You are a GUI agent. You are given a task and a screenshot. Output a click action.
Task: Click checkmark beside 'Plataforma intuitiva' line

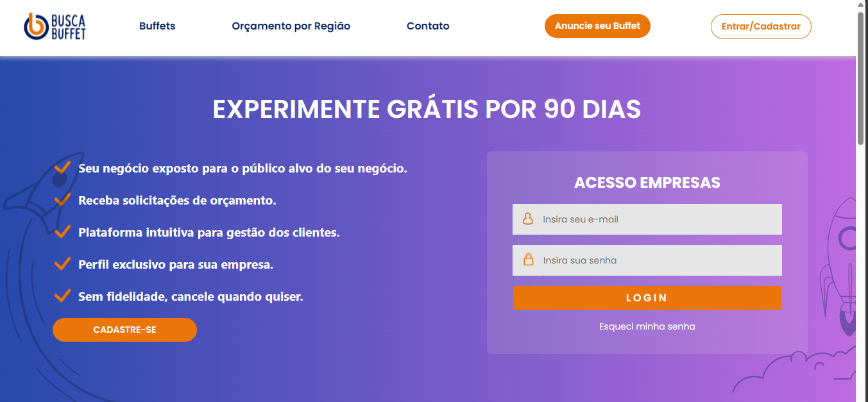tap(62, 232)
